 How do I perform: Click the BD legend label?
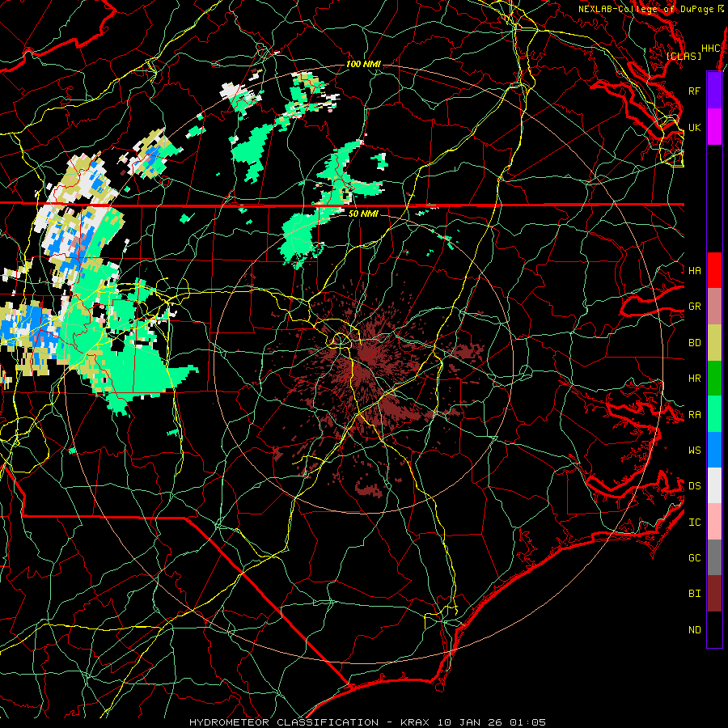click(694, 343)
